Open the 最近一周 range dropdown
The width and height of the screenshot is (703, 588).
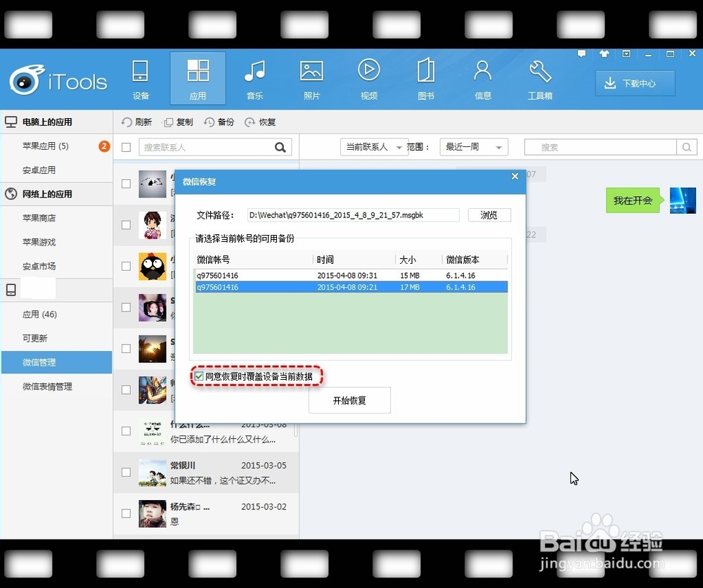tap(474, 147)
